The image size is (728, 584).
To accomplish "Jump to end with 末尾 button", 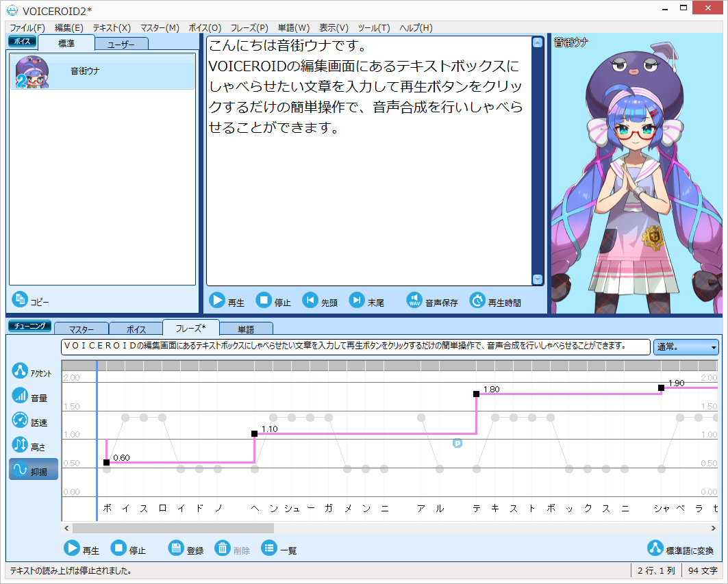I will point(366,301).
